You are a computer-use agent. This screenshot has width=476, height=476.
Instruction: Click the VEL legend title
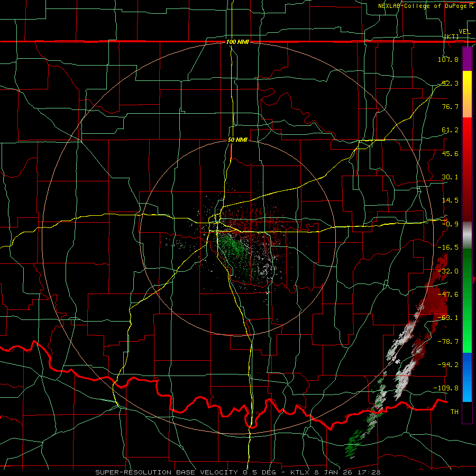click(x=464, y=32)
